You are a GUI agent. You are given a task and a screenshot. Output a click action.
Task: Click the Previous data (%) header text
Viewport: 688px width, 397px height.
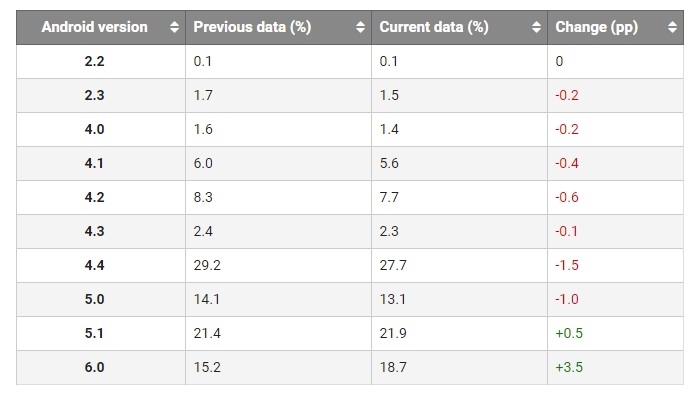[252, 27]
